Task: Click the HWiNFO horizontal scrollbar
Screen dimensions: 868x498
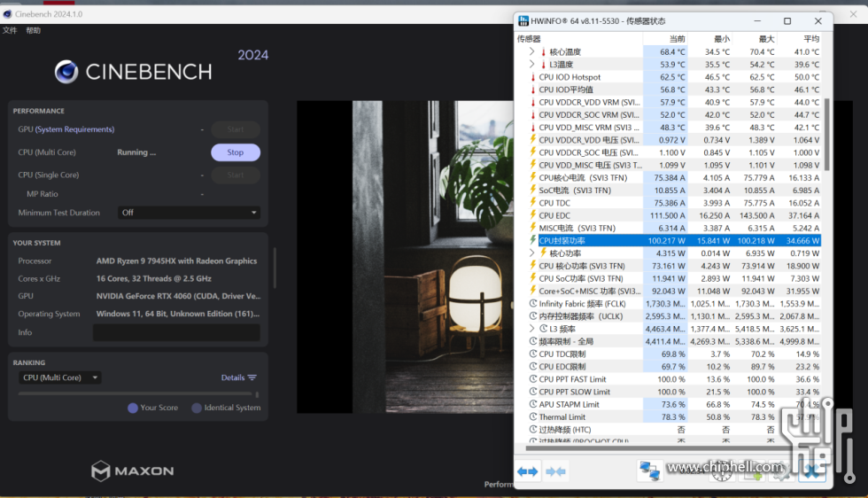Action: tap(659, 447)
